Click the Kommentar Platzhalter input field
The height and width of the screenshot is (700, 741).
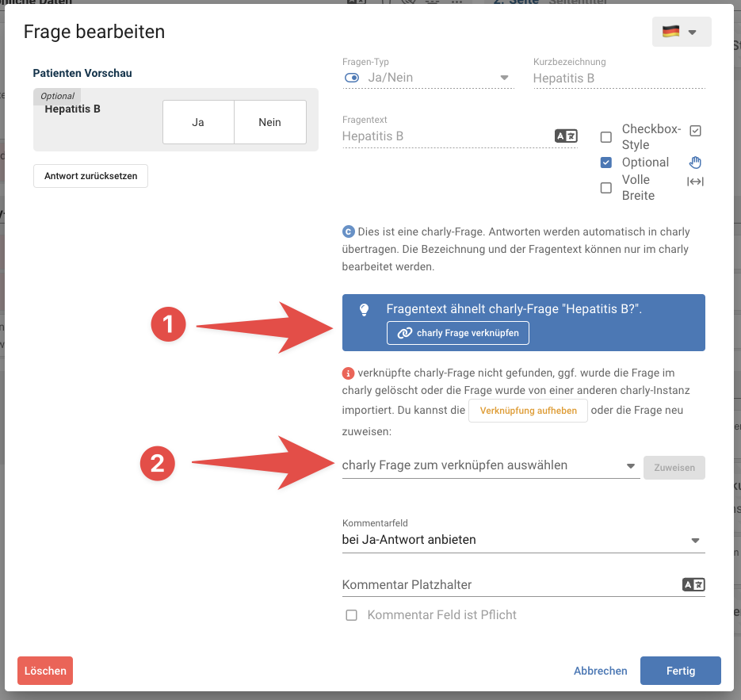point(511,585)
